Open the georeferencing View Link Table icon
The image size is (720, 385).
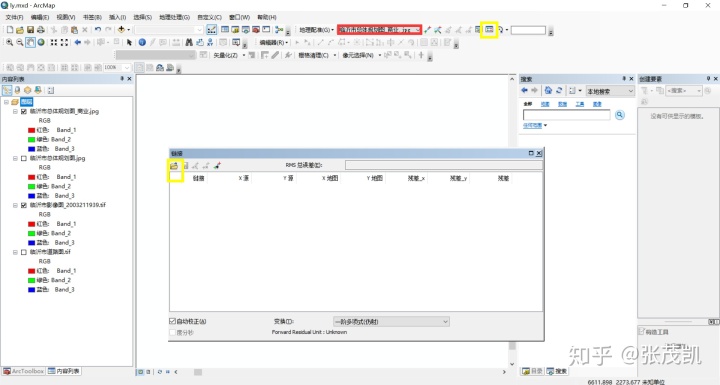489,30
